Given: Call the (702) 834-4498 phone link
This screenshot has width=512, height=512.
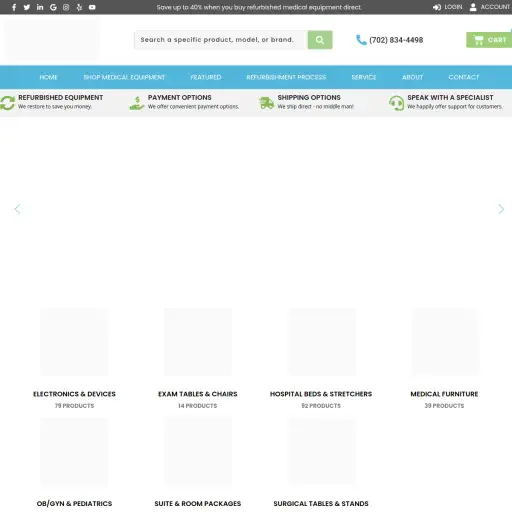Looking at the screenshot, I should point(396,40).
